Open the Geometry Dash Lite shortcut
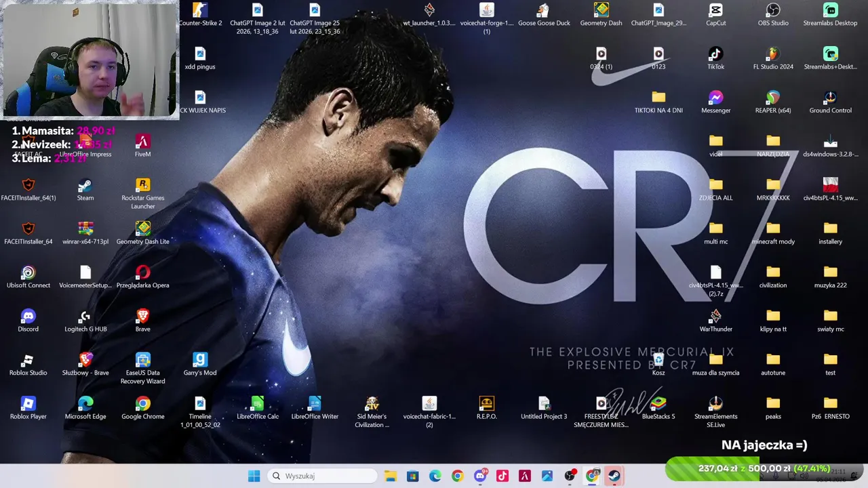This screenshot has height=488, width=868. pos(142,233)
